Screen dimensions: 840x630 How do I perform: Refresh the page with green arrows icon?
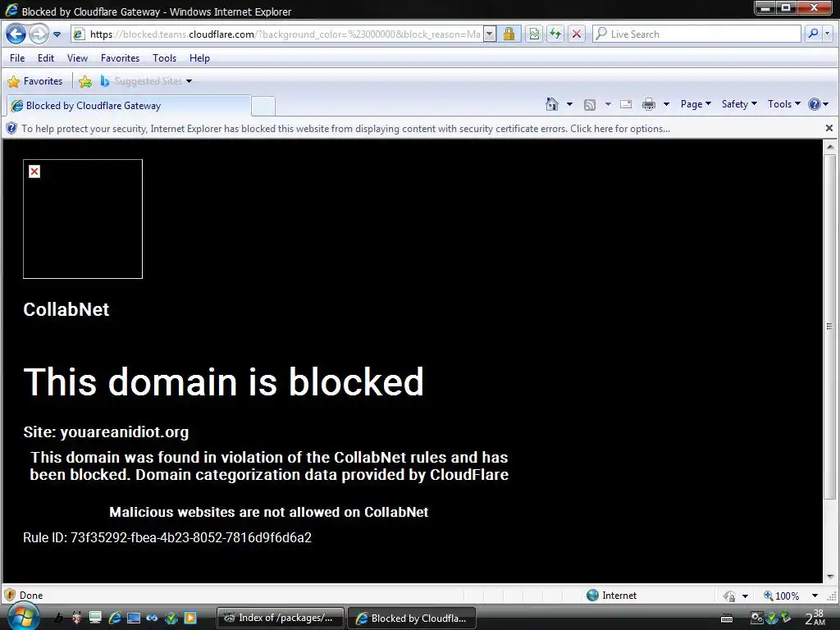click(x=555, y=34)
